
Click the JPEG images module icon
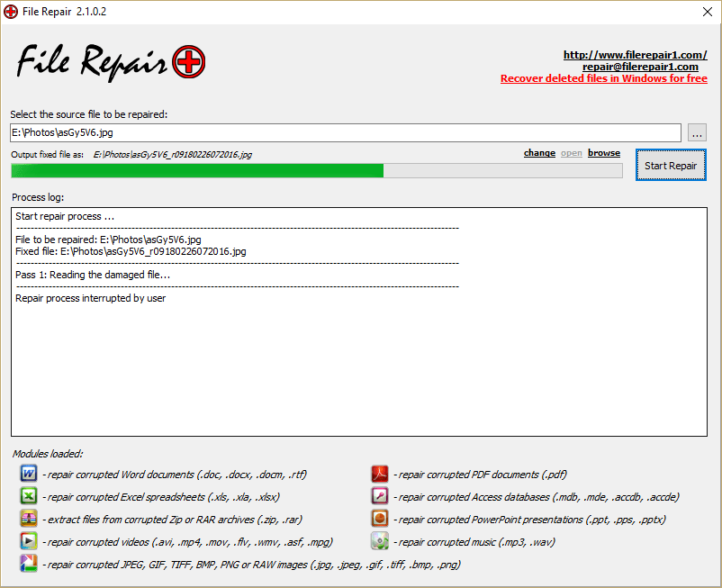29,564
